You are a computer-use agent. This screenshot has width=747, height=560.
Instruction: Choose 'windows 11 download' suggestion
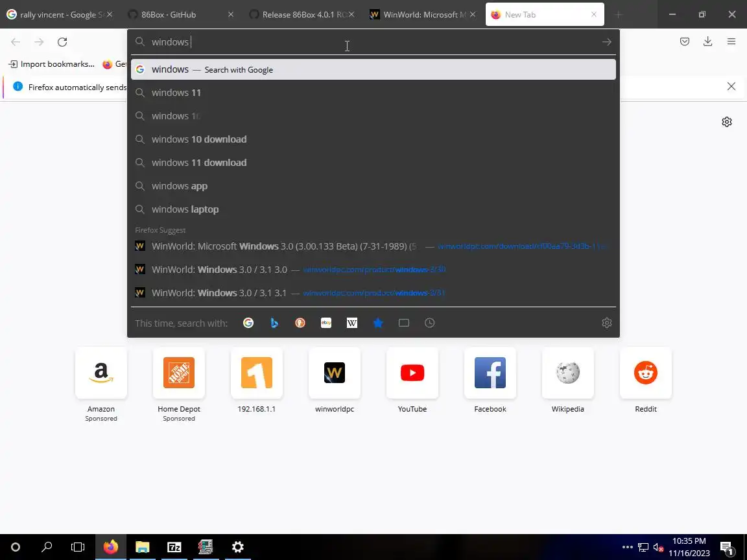click(x=373, y=163)
